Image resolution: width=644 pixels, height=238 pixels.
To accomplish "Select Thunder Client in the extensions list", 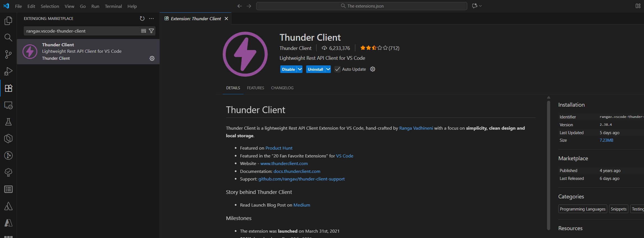I will tap(88, 52).
